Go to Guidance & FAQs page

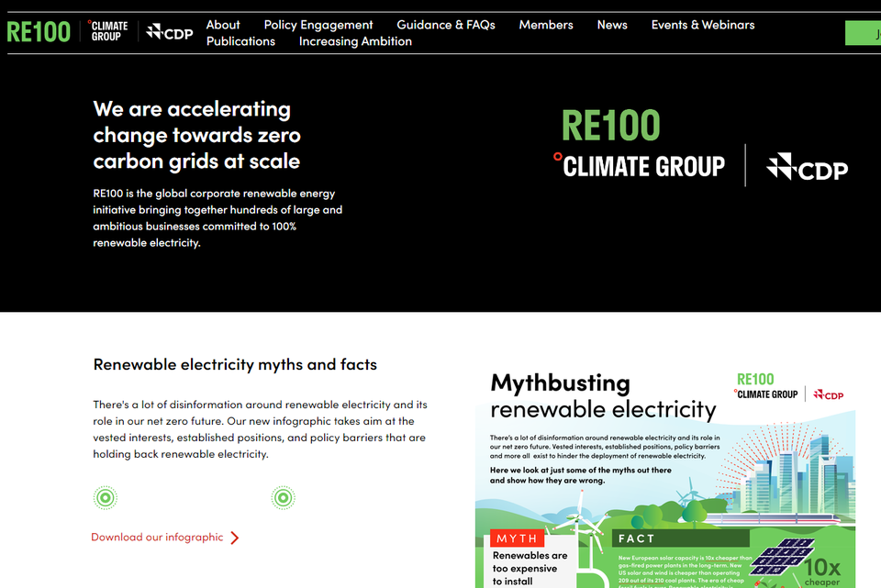(x=446, y=25)
